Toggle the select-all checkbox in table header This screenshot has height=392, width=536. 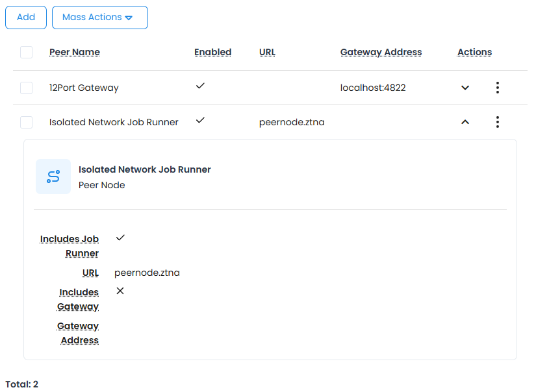(26, 52)
